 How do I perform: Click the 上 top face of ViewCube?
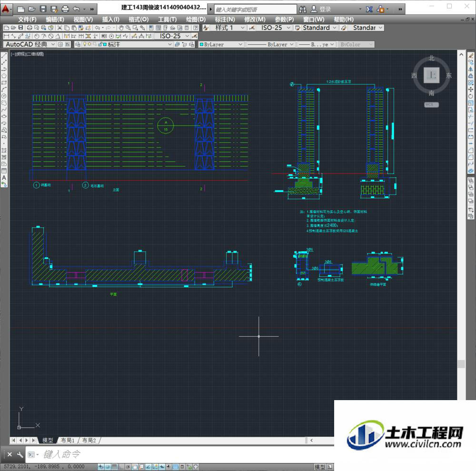click(431, 75)
